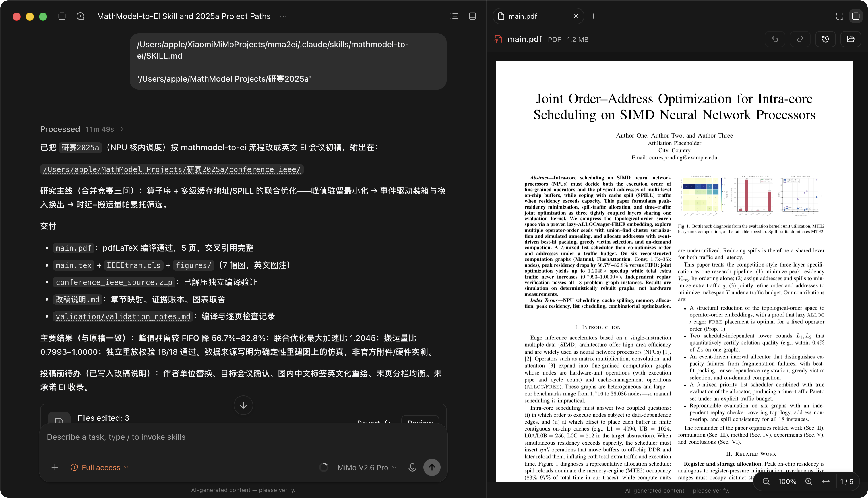Click the figures/ code label
The height and width of the screenshot is (498, 868).
193,265
